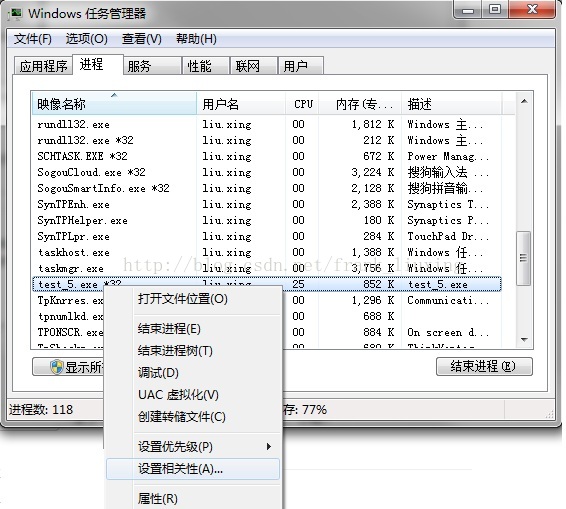
Task: Sort by the 用户名 column header
Action: click(x=241, y=104)
